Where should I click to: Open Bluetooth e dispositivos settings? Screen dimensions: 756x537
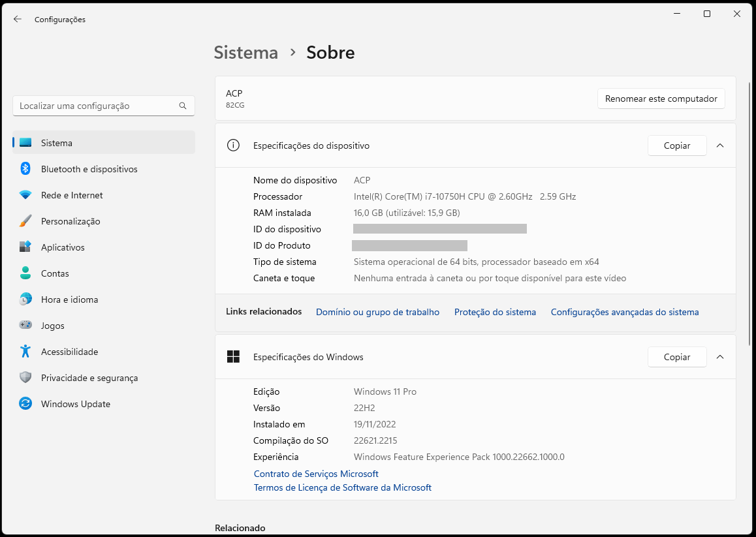tap(104, 169)
